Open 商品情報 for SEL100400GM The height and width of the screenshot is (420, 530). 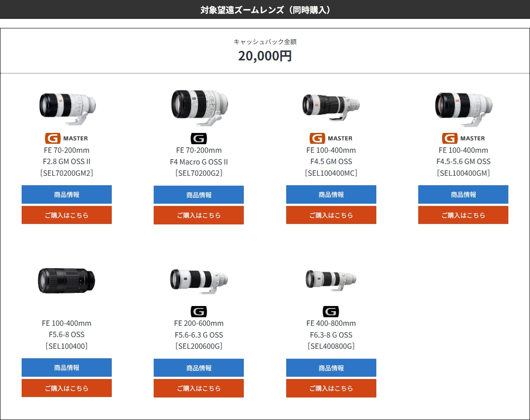click(463, 195)
